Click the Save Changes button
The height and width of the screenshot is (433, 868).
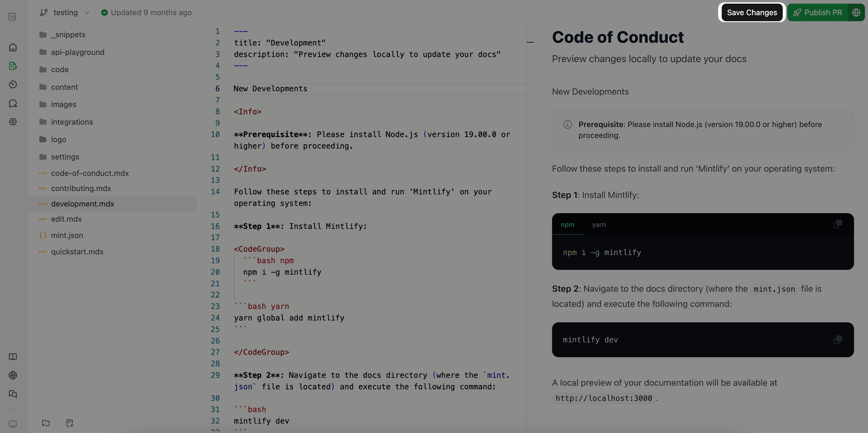coord(752,12)
